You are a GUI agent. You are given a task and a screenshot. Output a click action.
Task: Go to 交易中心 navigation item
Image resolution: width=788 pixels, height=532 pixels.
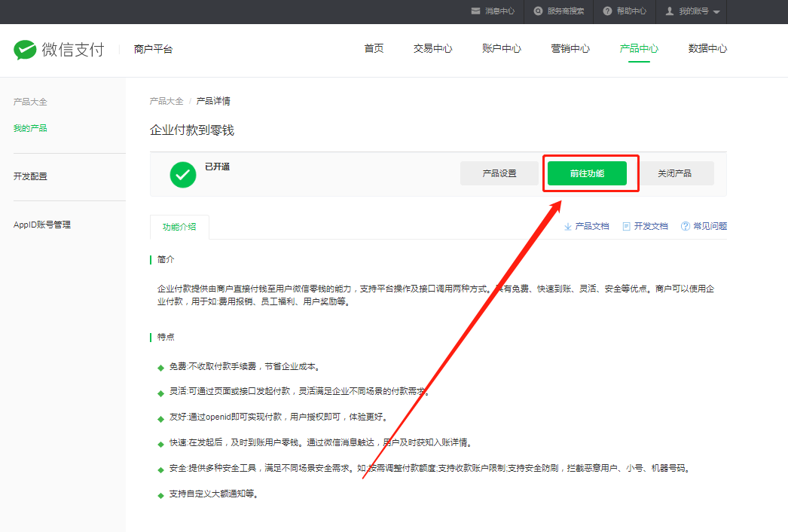click(432, 49)
